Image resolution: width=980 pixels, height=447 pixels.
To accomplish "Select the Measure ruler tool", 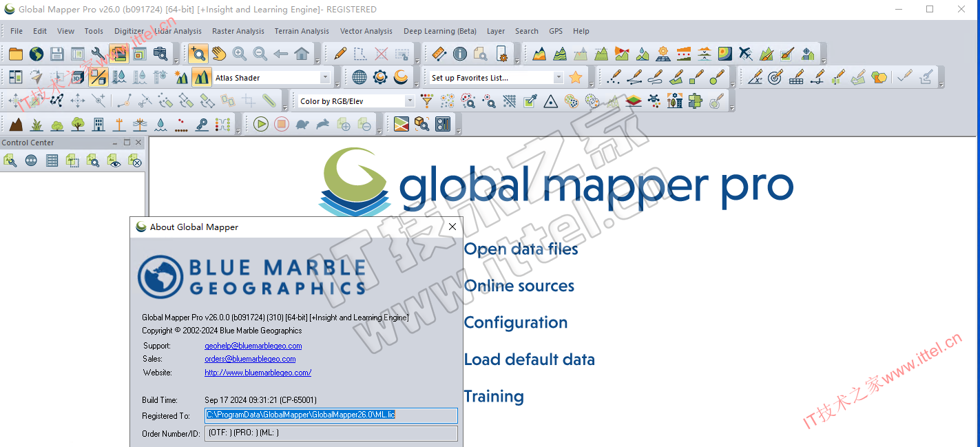I will coord(439,54).
